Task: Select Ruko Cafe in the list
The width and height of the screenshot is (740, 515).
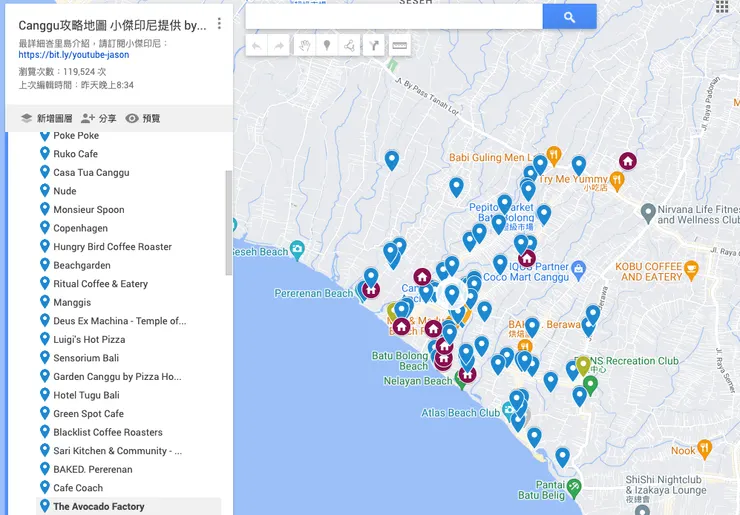Action: 76,154
